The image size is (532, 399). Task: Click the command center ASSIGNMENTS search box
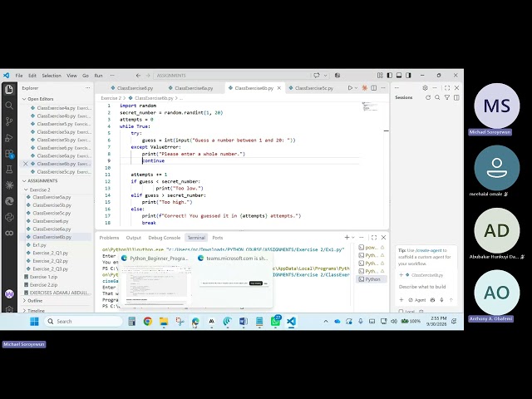pos(231,76)
